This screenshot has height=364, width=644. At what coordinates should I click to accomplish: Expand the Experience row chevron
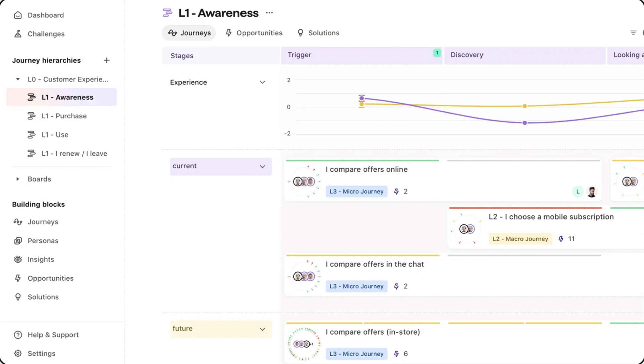point(262,82)
